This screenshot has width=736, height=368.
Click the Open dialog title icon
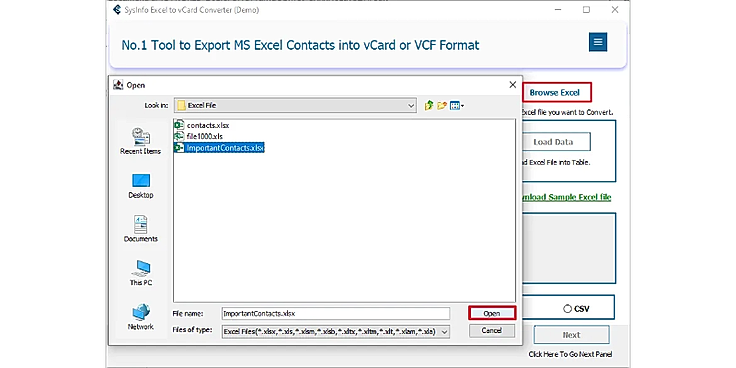coord(118,85)
